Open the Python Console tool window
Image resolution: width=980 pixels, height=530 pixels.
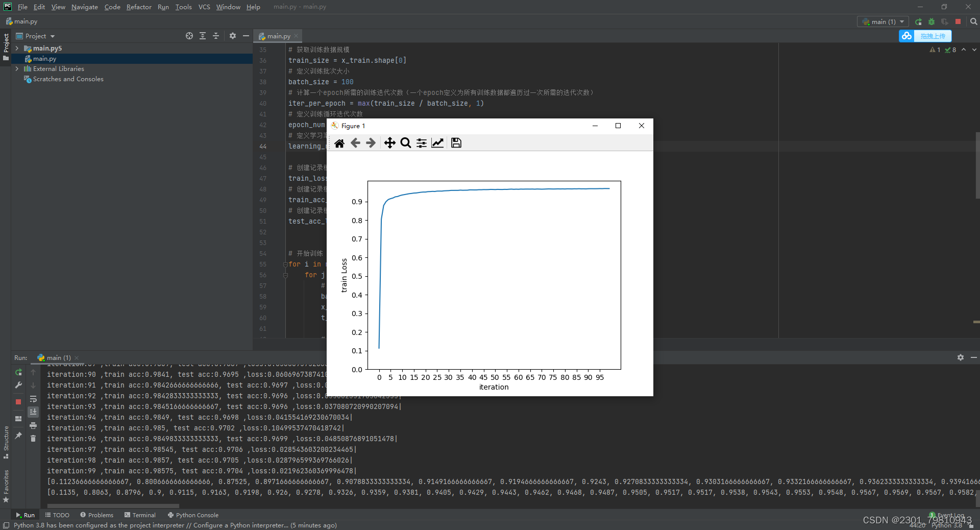[193, 515]
